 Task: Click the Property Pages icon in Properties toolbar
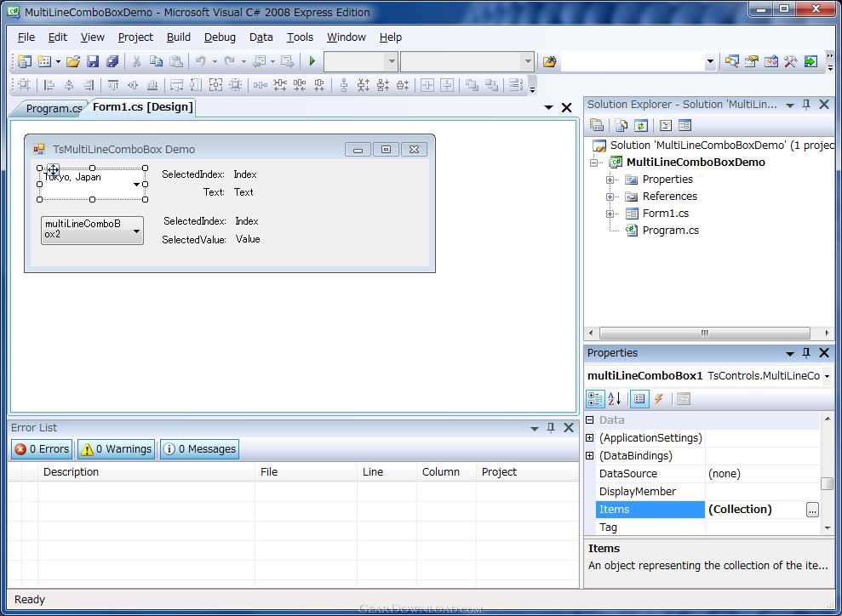pyautogui.click(x=683, y=399)
